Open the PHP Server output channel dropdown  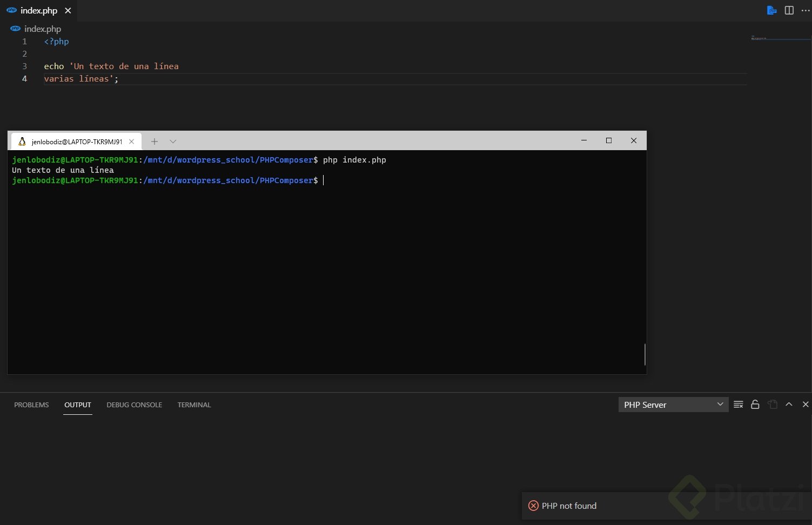(673, 404)
